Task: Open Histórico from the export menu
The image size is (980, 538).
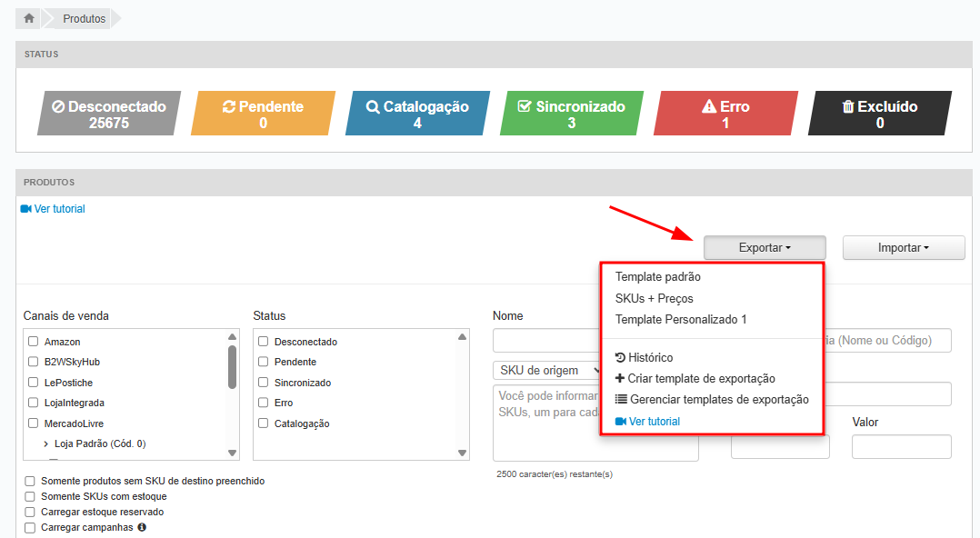Action: point(644,358)
